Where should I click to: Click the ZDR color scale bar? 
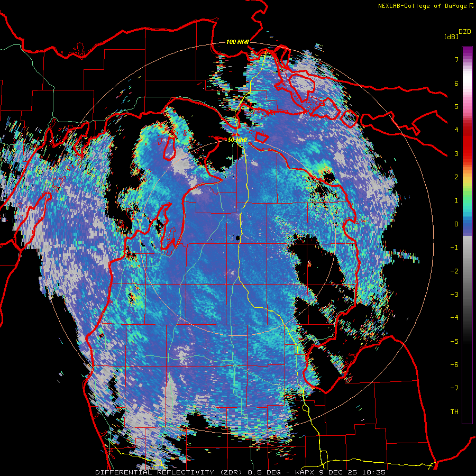click(x=467, y=235)
